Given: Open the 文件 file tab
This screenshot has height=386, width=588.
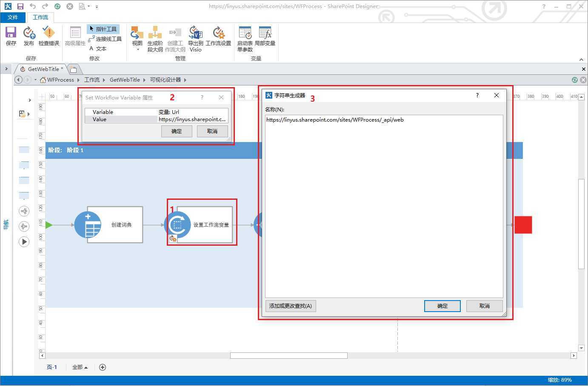Looking at the screenshot, I should 13,17.
